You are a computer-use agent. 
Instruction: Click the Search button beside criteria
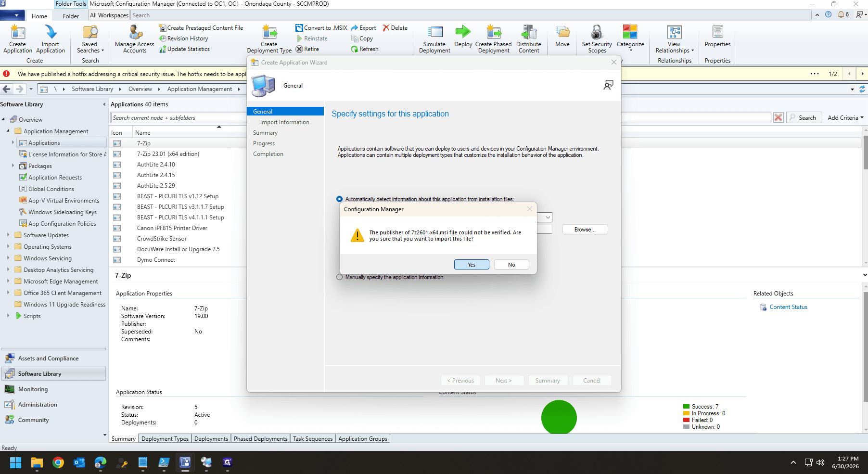pyautogui.click(x=803, y=117)
